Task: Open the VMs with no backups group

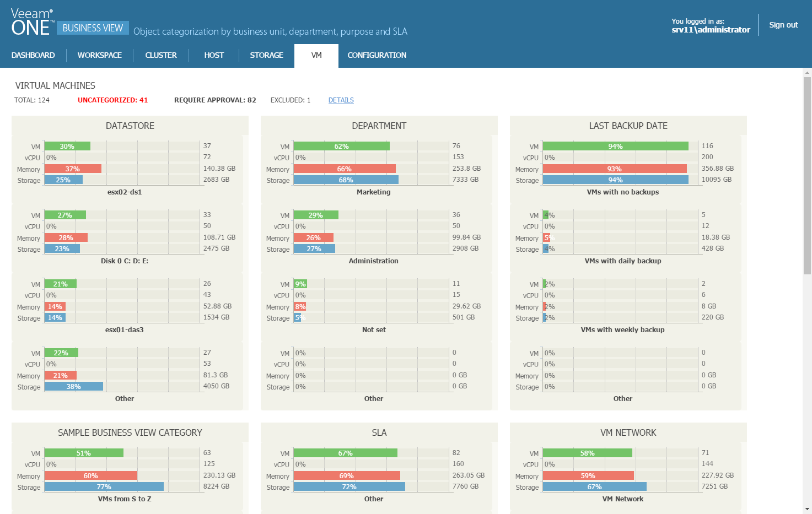Action: click(622, 192)
